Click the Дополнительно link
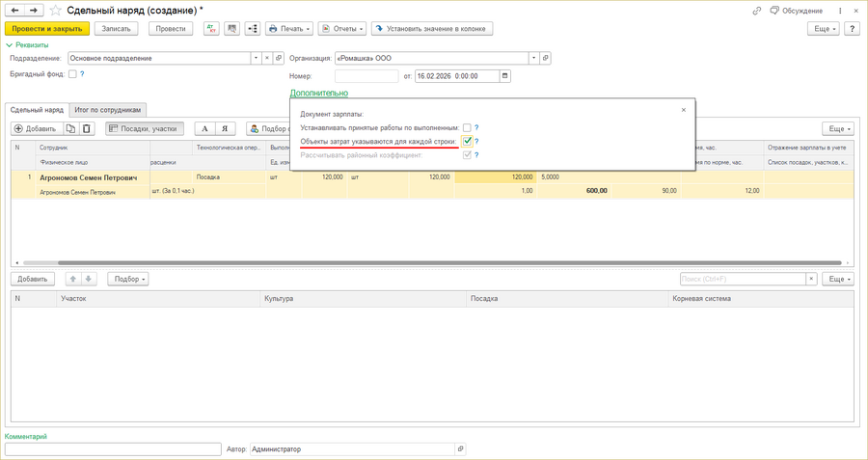 coord(318,94)
